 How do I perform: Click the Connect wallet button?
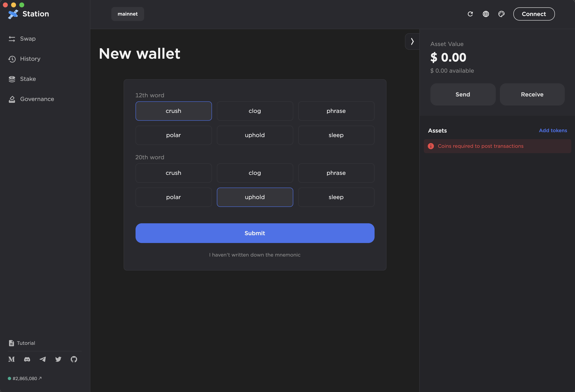click(534, 14)
